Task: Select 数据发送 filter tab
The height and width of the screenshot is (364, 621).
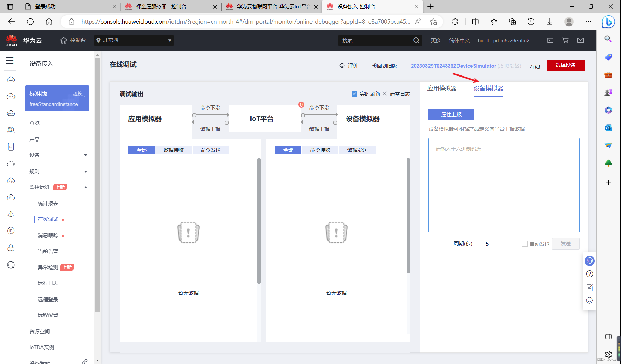Action: [357, 150]
